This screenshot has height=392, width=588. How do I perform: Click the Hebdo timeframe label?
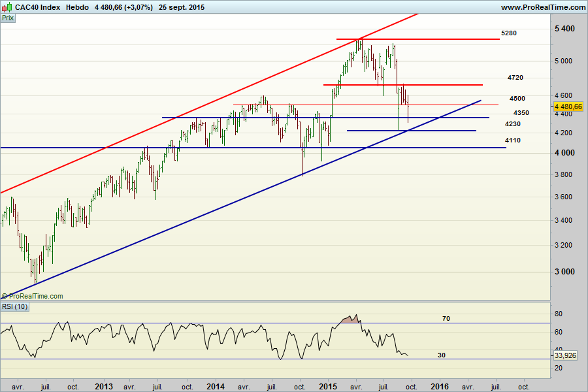pos(78,7)
